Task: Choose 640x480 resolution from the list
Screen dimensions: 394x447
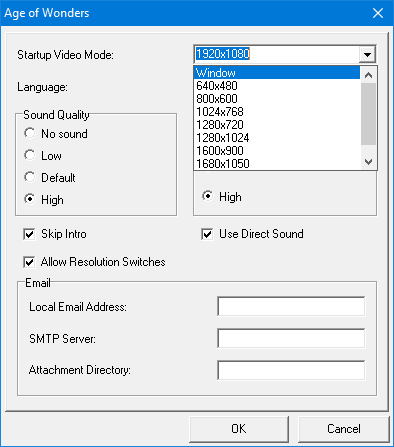Action: click(277, 86)
